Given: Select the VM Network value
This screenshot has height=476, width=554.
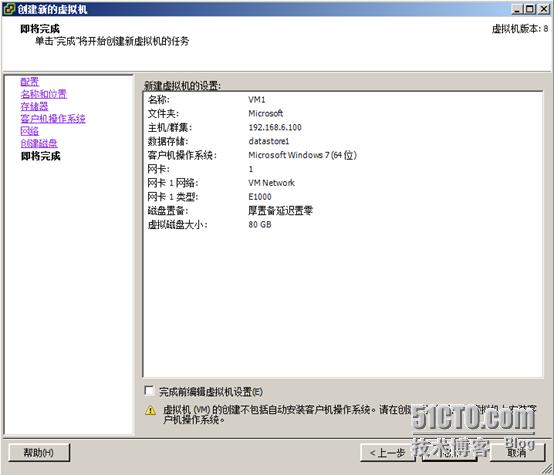Looking at the screenshot, I should [271, 183].
